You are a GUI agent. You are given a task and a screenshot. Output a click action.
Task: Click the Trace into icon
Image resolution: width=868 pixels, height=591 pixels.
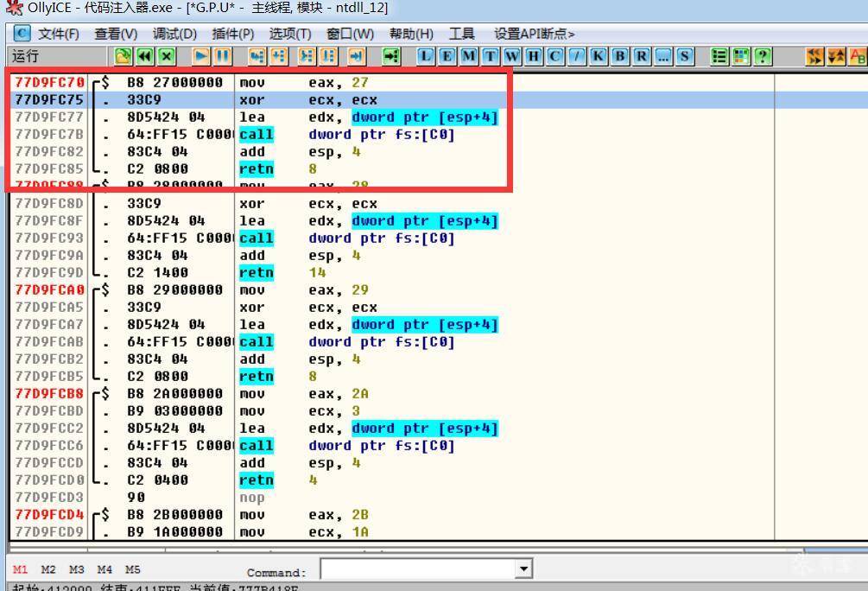click(x=307, y=56)
